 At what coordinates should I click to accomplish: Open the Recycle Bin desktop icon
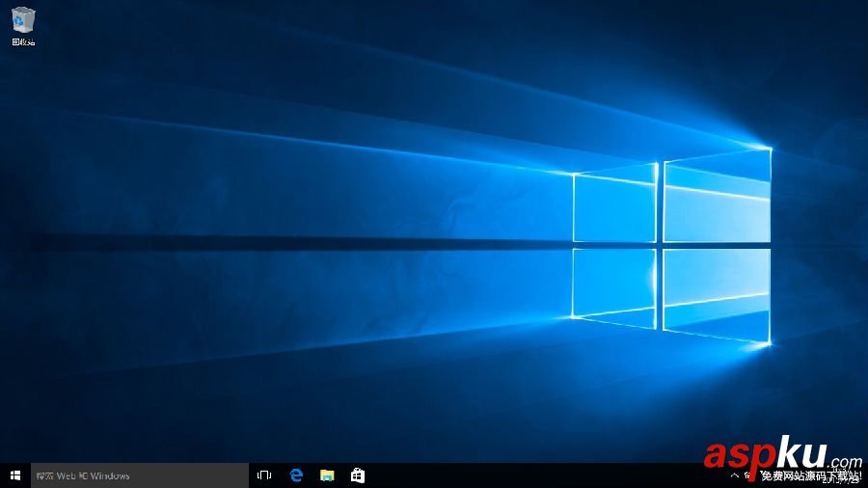pos(23,26)
